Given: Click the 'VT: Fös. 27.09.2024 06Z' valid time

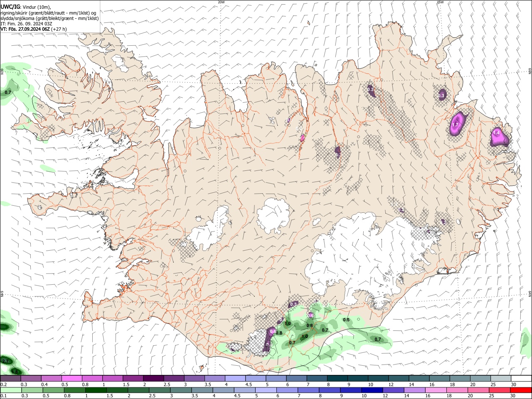Looking at the screenshot, I should coord(25,29).
